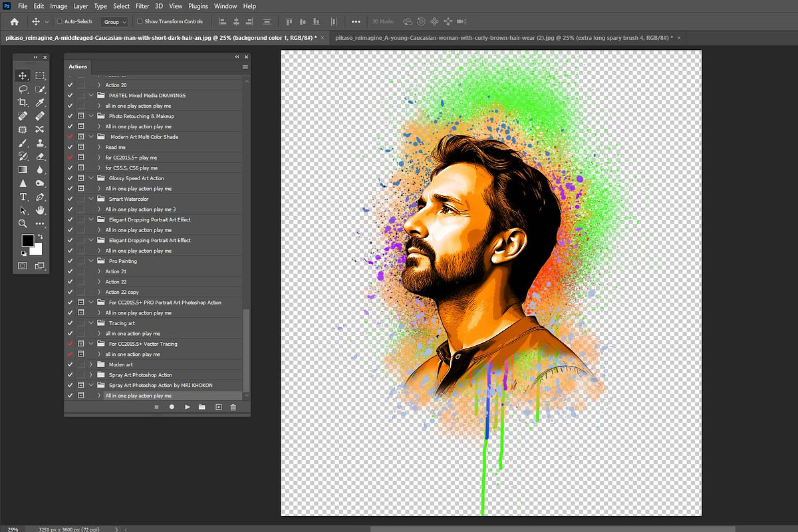Select the Quick Selection brush tool
This screenshot has width=798, height=532.
pyautogui.click(x=40, y=89)
